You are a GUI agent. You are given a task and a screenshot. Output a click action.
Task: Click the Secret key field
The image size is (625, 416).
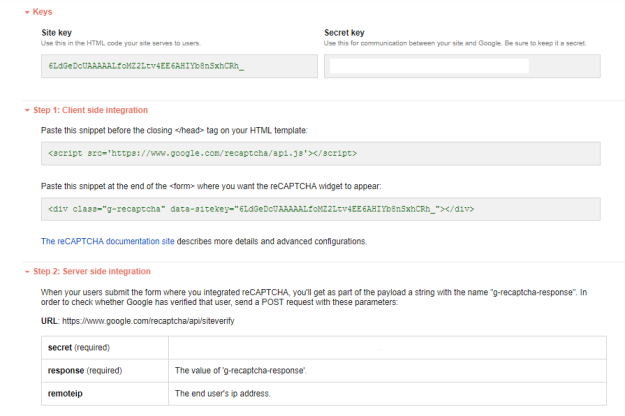point(462,66)
